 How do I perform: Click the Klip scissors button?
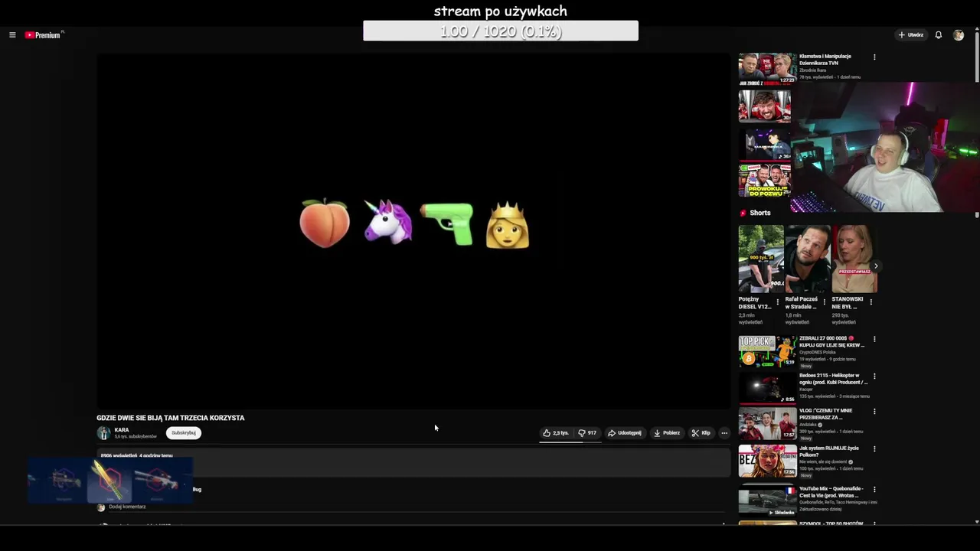(701, 433)
